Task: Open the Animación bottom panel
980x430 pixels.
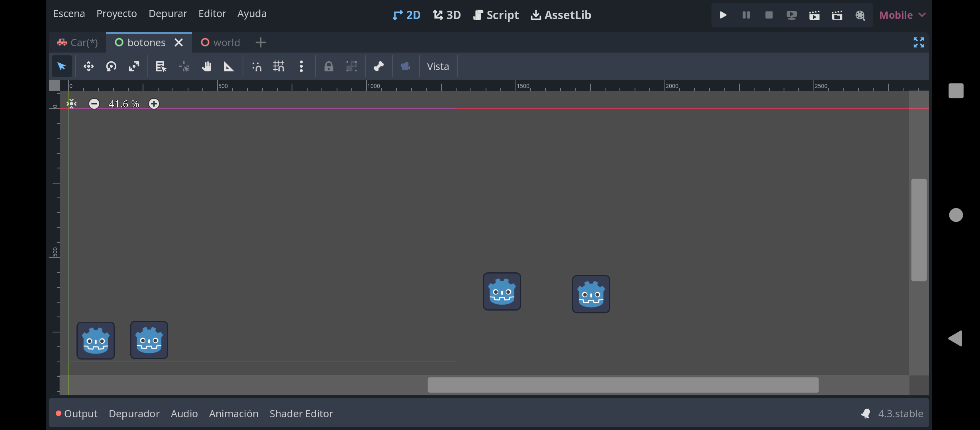Action: (234, 414)
